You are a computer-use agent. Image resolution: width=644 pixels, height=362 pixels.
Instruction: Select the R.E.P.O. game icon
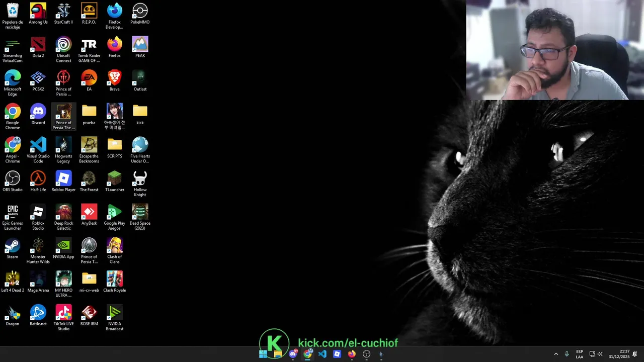pos(89,14)
